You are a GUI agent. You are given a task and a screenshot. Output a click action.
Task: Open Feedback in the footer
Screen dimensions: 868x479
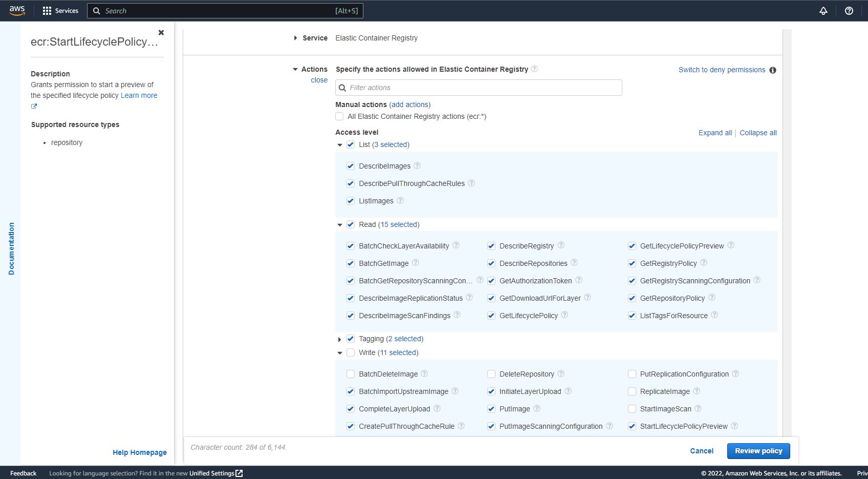(x=23, y=473)
